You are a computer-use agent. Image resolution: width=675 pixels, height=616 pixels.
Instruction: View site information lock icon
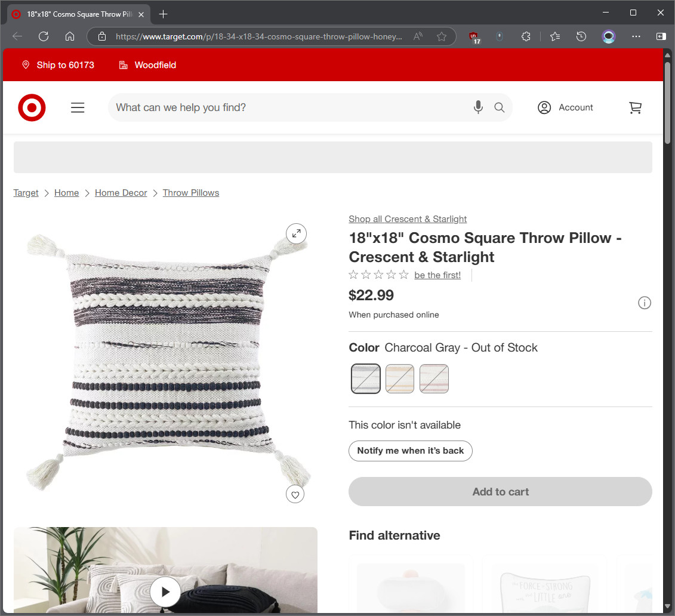[x=102, y=36]
